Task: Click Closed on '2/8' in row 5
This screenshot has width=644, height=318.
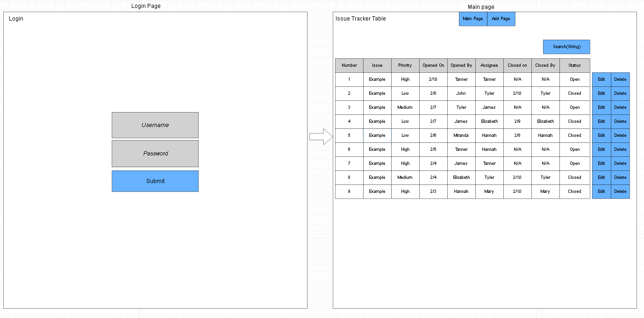Action: 517,135
